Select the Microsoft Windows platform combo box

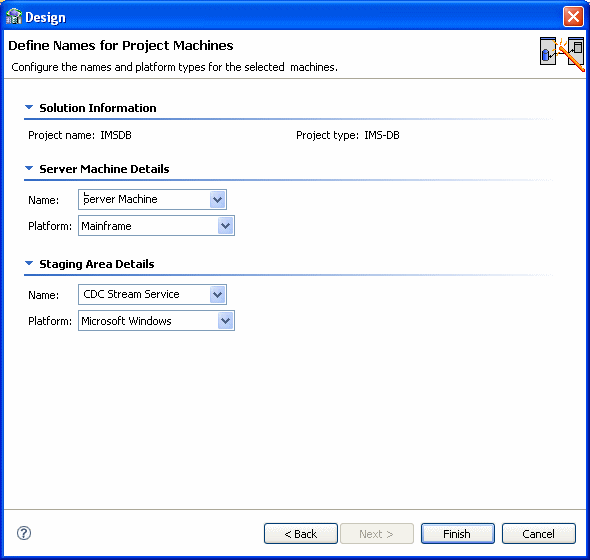click(156, 321)
